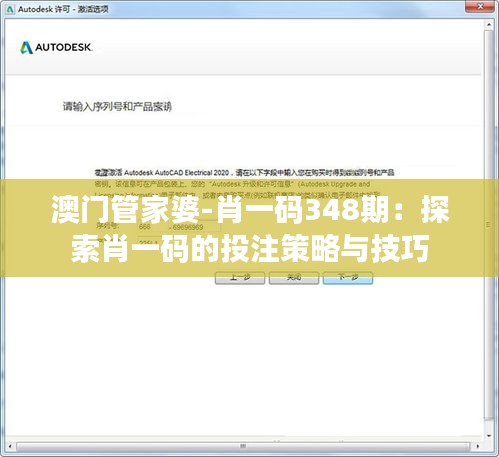Proceed with the 下一步 button
The image size is (499, 457).
tap(348, 277)
